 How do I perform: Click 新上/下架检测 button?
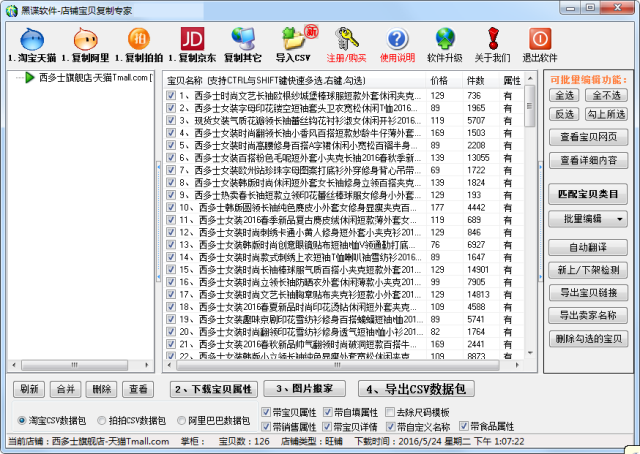click(x=588, y=270)
